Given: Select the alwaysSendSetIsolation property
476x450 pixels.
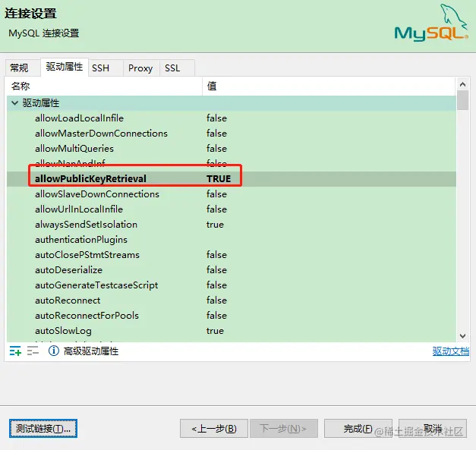Looking at the screenshot, I should pos(86,225).
